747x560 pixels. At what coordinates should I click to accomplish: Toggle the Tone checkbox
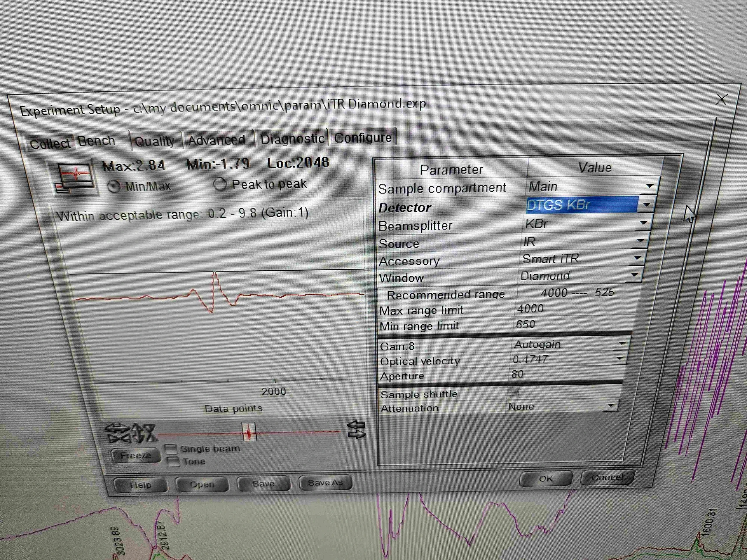point(173,461)
